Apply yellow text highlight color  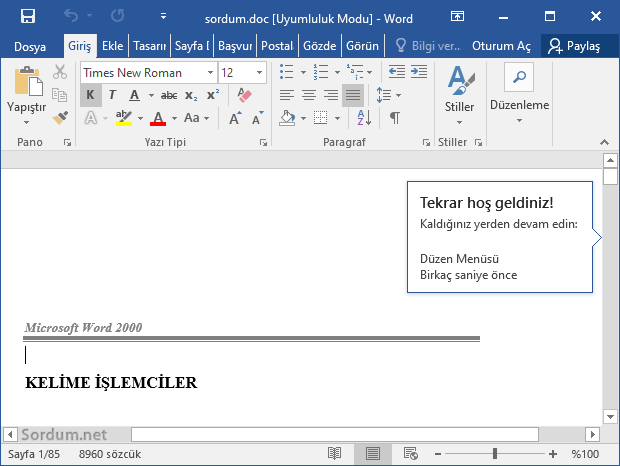124,118
